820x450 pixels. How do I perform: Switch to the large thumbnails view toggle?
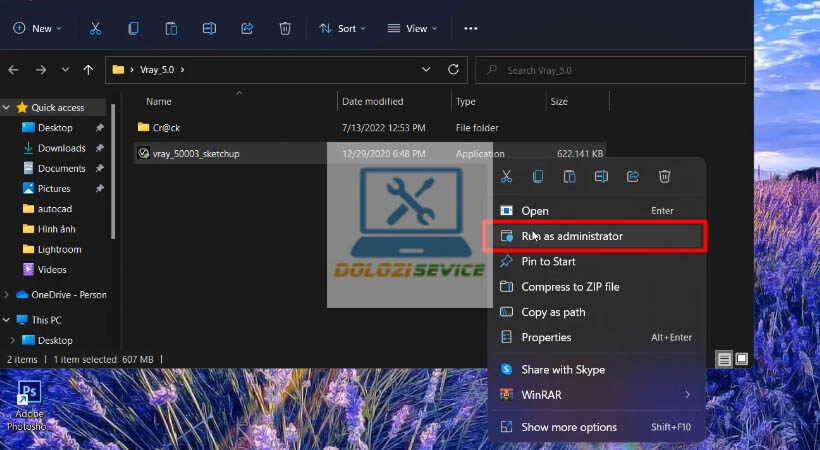(741, 359)
